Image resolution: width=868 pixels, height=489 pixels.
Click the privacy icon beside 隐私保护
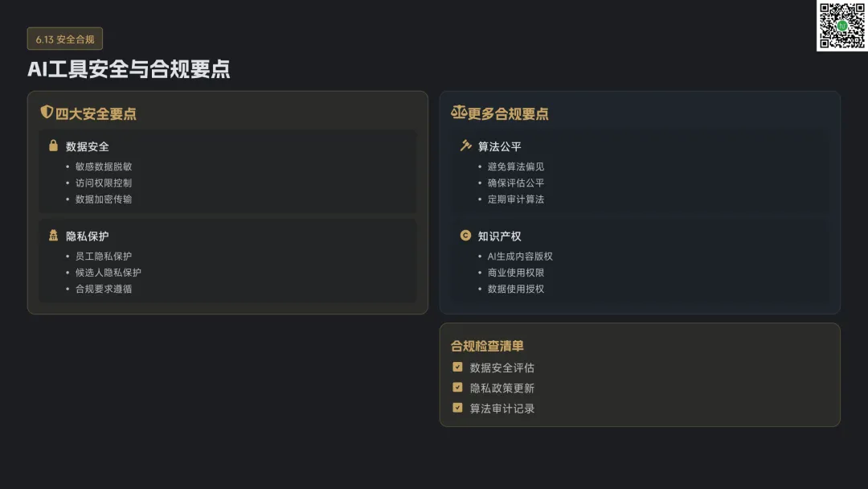pyautogui.click(x=54, y=236)
